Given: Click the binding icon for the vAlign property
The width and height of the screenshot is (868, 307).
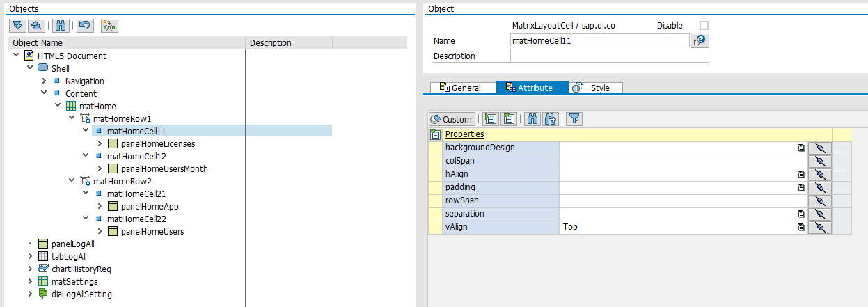Looking at the screenshot, I should [x=819, y=227].
